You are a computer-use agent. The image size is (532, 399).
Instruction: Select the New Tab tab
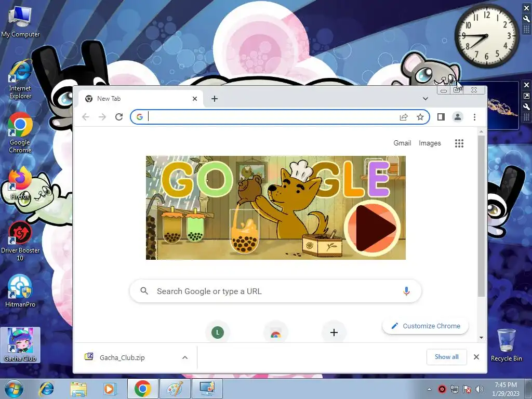pos(141,99)
